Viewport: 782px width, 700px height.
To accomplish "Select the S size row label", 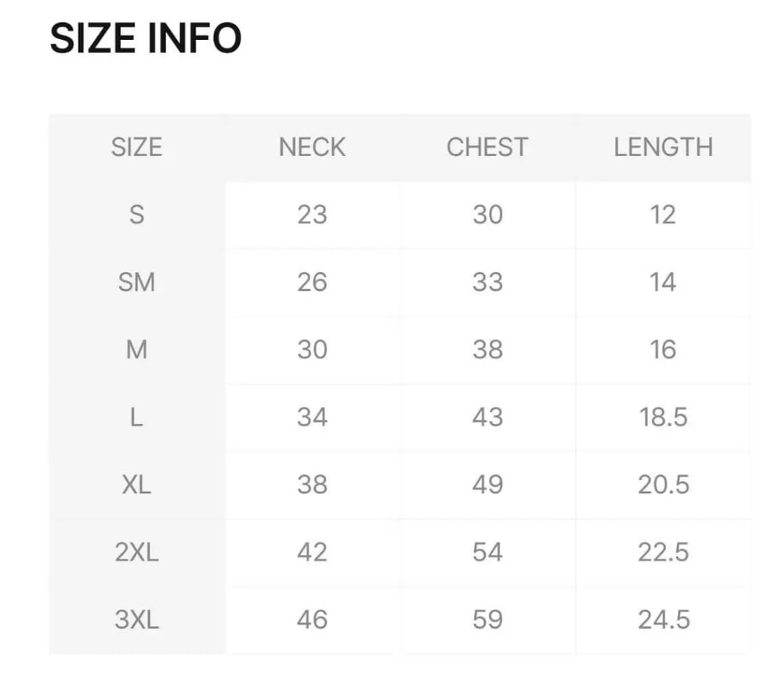I will tap(136, 215).
